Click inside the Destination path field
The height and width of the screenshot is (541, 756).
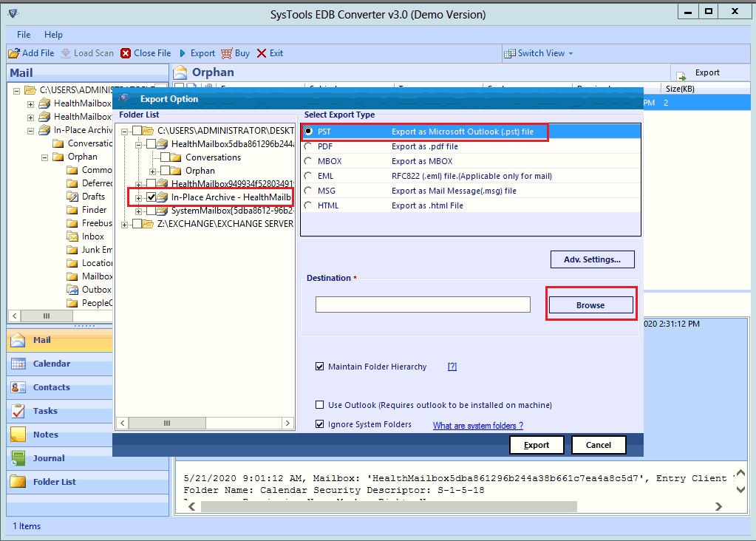(423, 304)
